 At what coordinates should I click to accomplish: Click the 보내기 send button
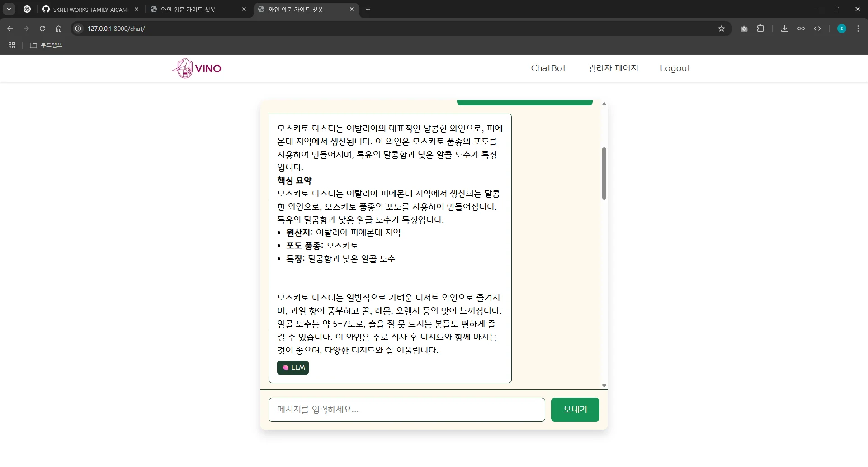pyautogui.click(x=575, y=410)
